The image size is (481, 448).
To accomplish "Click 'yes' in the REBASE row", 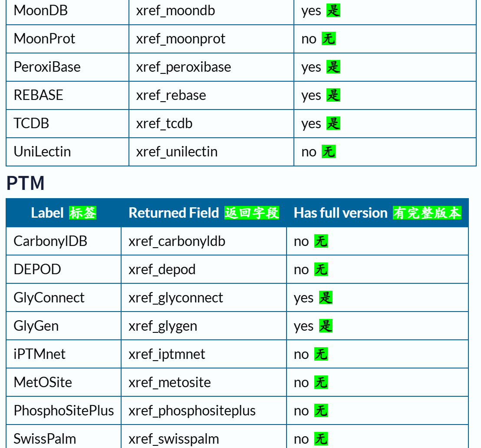I will pos(311,96).
